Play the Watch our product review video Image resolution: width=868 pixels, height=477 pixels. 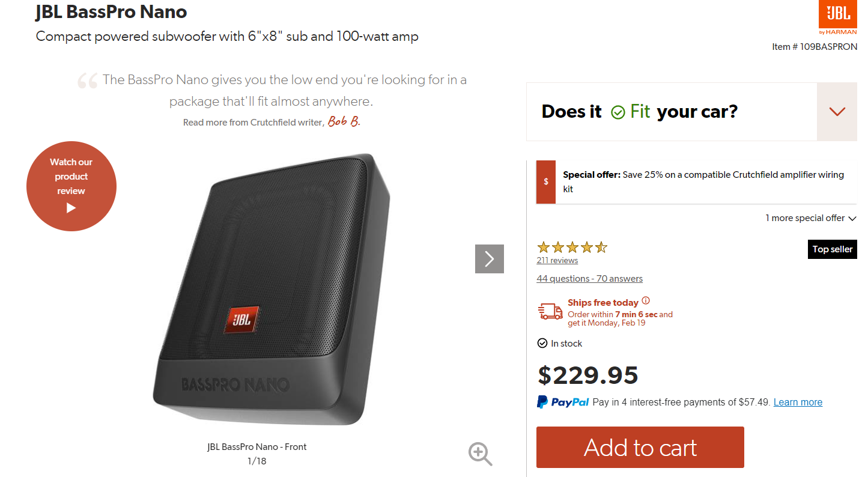coord(71,186)
